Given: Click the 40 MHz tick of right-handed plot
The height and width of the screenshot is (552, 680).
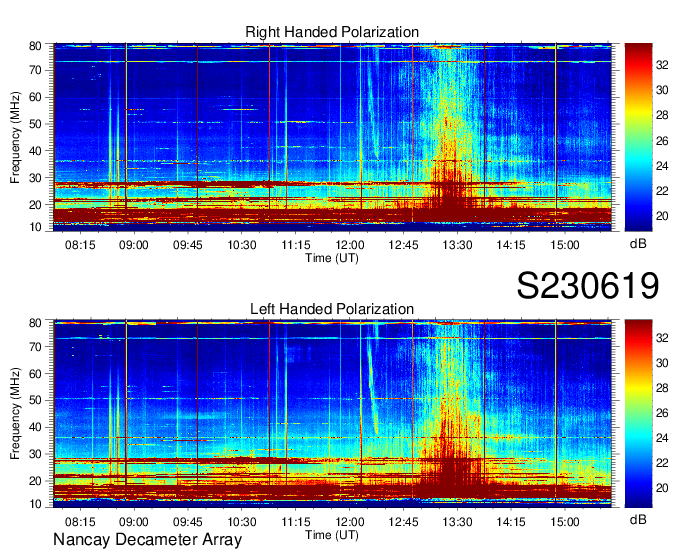Looking at the screenshot, I should point(35,151).
